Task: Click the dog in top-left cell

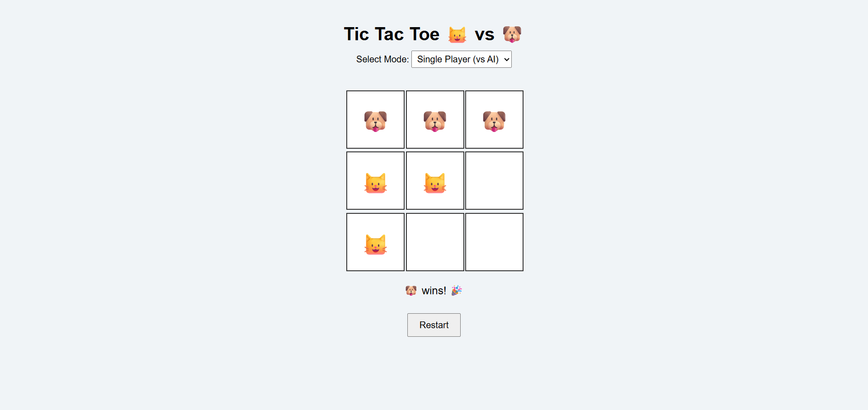Action: pyautogui.click(x=375, y=121)
